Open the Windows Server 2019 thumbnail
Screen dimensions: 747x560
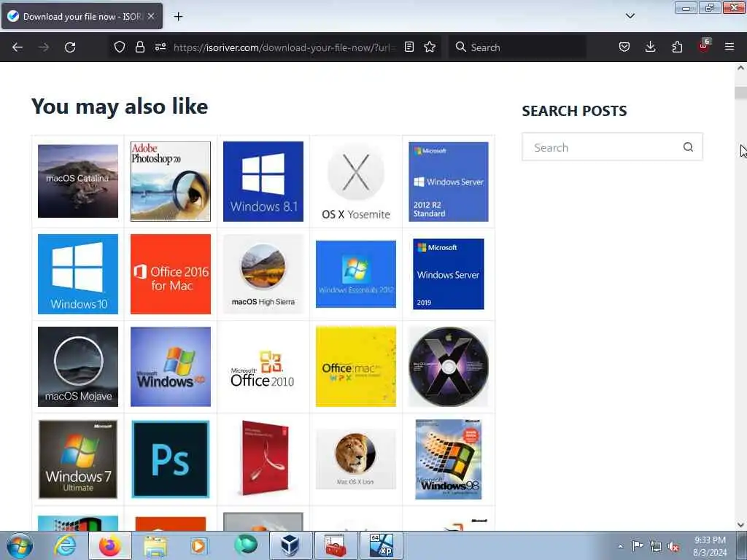coord(449,274)
